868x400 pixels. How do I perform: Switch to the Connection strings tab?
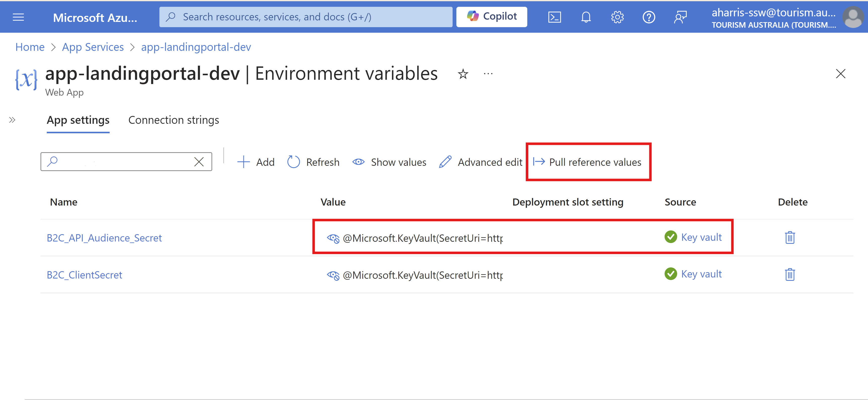tap(173, 120)
